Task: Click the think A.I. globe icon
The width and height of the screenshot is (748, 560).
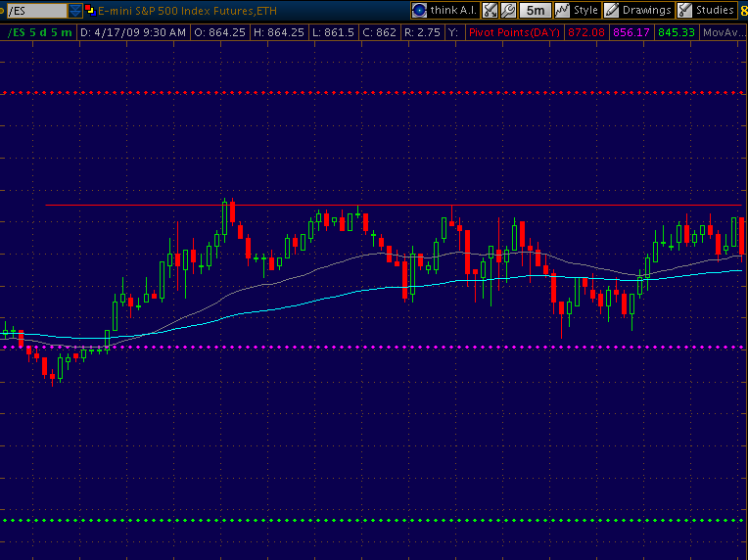Action: [x=419, y=10]
